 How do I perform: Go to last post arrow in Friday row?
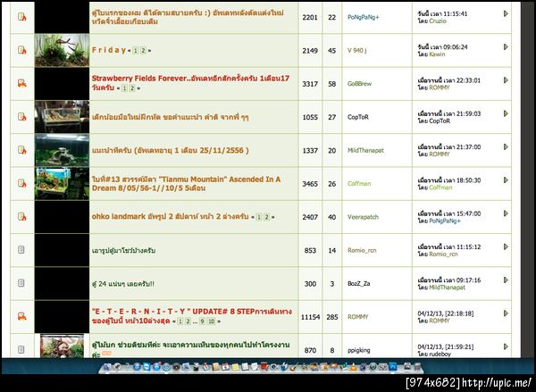506,46
